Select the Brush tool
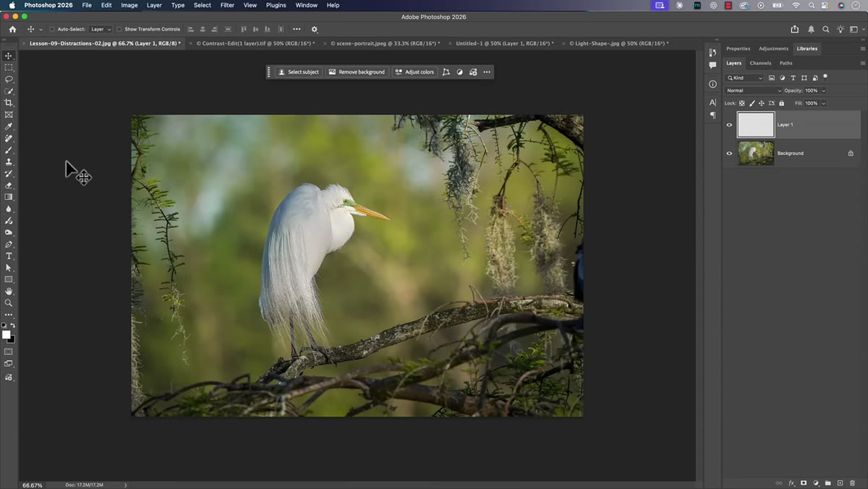This screenshot has height=489, width=868. point(9,150)
